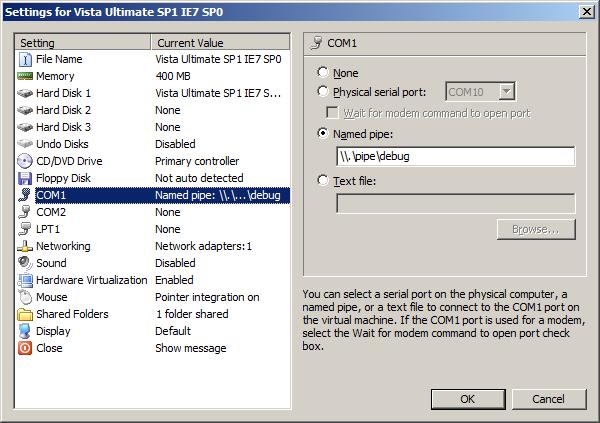Select the Hard Disk 2 drive icon
600x423 pixels.
[25, 110]
